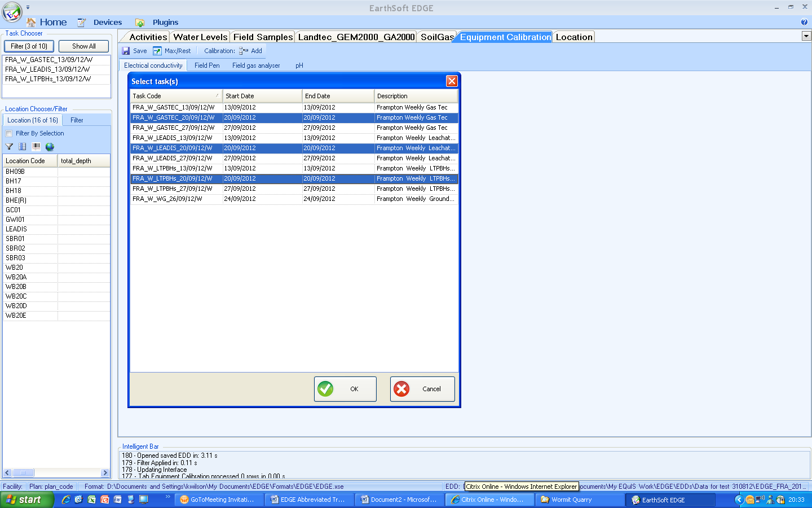Click the funnel filter icon

9,147
